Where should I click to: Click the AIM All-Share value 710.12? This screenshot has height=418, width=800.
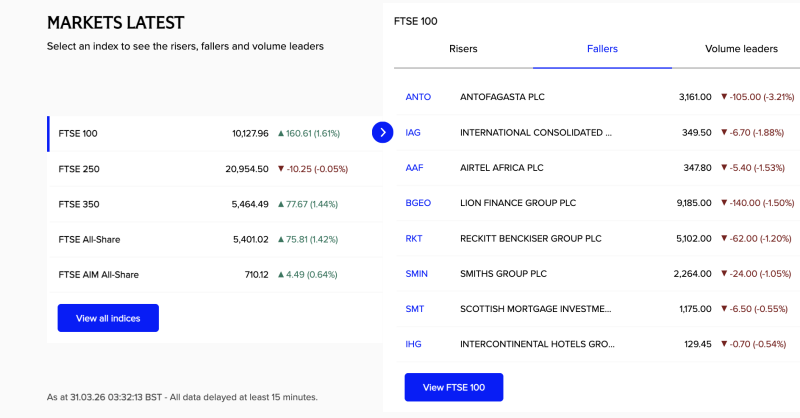pyautogui.click(x=257, y=275)
